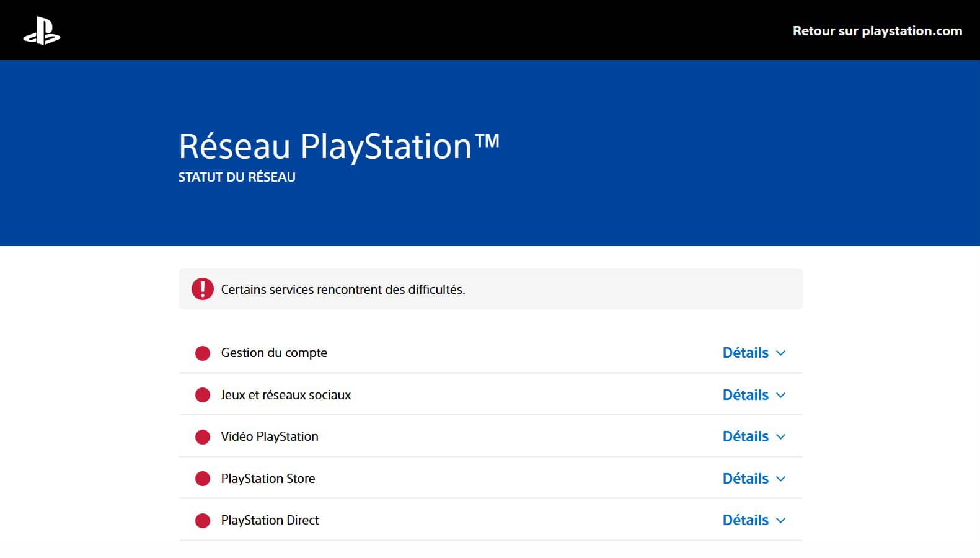Screen dimensions: 980x558
Task: Open Détails for PlayStation Direct
Action: pos(745,520)
